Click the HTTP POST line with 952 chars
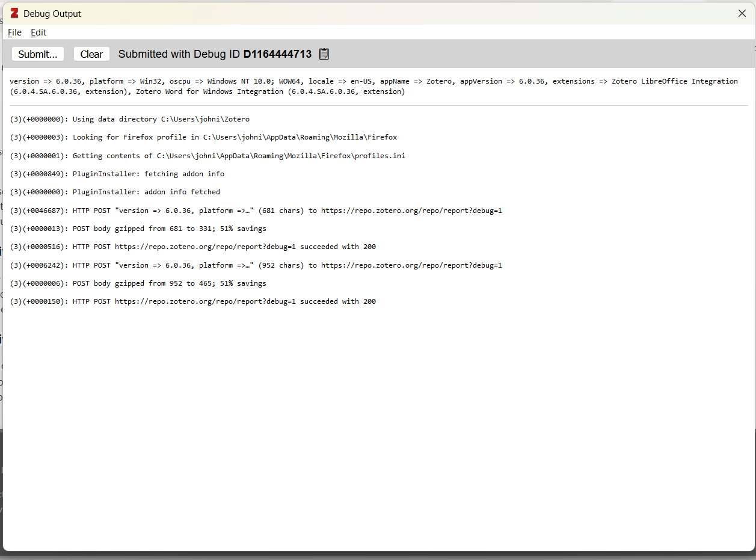 pos(256,265)
